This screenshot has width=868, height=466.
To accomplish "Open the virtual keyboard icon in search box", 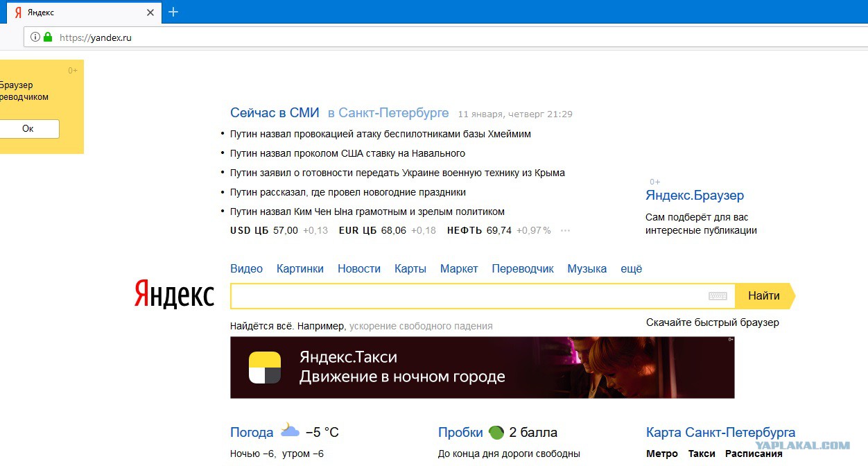I will 718,296.
